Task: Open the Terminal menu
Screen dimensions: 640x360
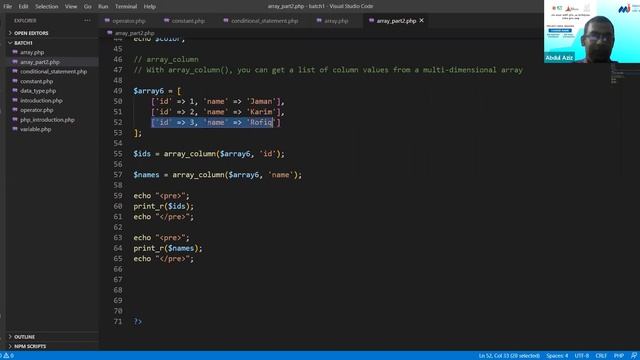Action: point(126,7)
